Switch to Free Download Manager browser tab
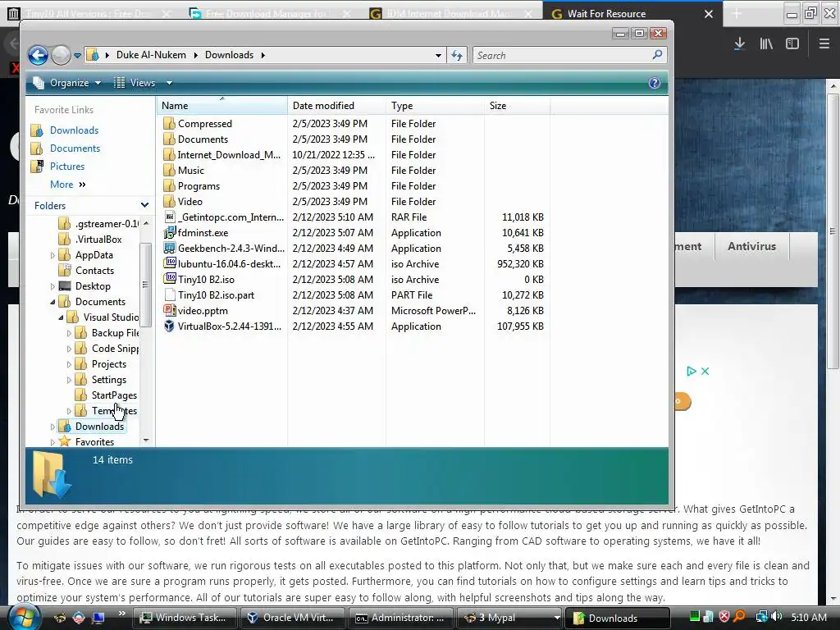Viewport: 840px width, 630px height. (x=267, y=14)
